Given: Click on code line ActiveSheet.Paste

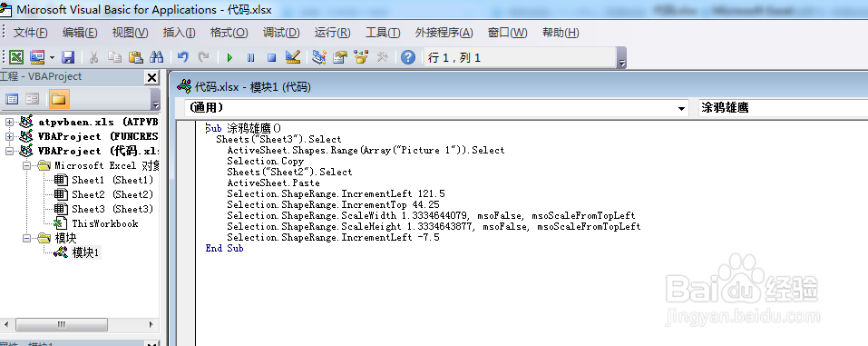Looking at the screenshot, I should tap(274, 183).
